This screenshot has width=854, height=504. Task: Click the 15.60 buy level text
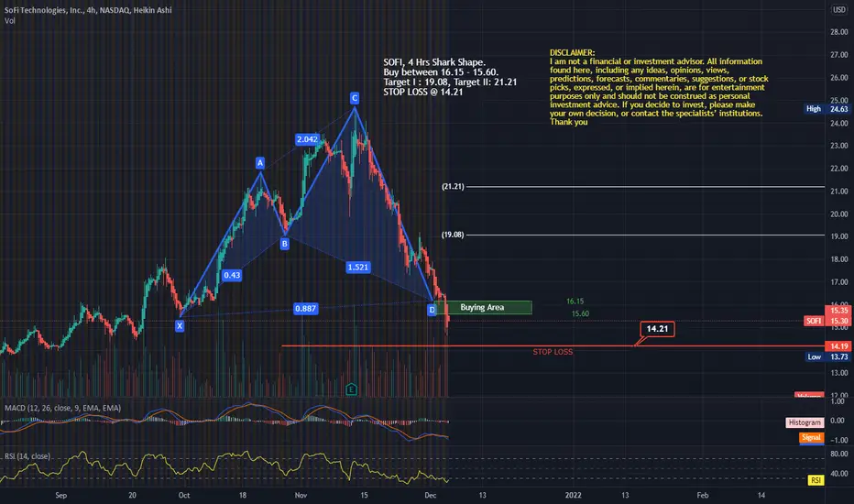pos(581,313)
